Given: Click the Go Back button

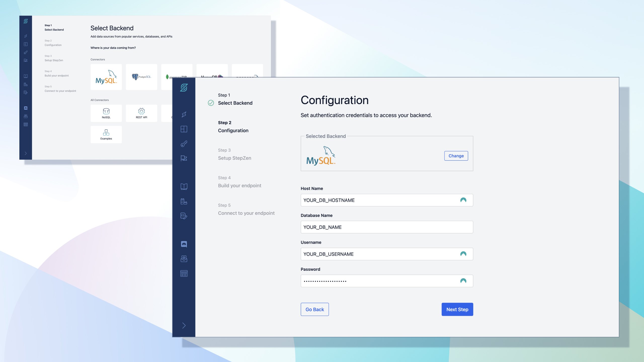Looking at the screenshot, I should point(314,309).
